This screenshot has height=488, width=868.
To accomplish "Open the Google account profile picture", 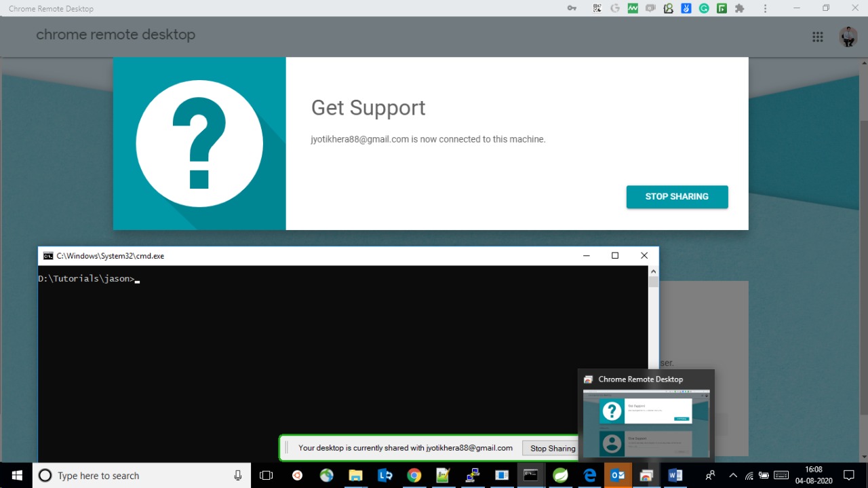I will (848, 37).
